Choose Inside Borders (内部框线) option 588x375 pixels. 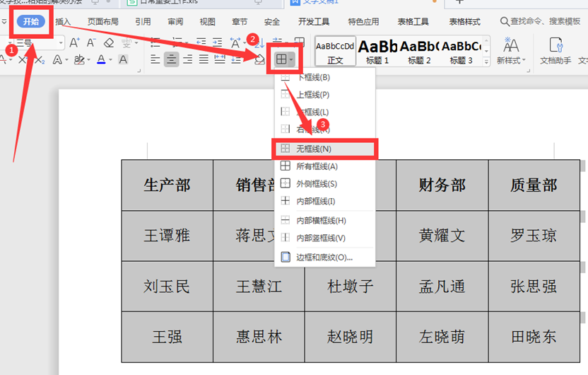click(x=325, y=201)
